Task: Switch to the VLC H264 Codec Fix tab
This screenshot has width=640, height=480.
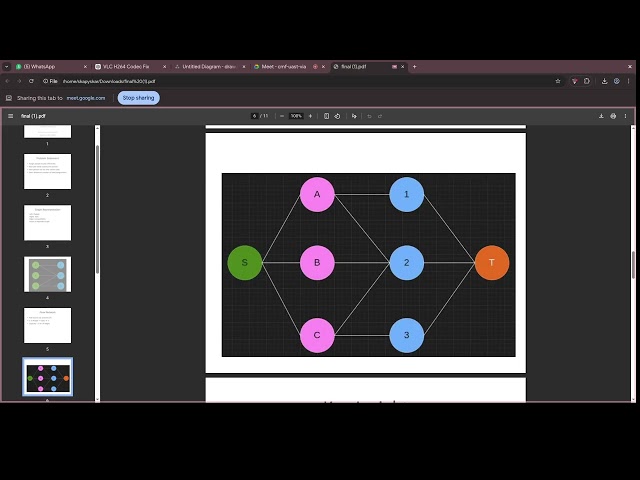Action: [x=131, y=67]
